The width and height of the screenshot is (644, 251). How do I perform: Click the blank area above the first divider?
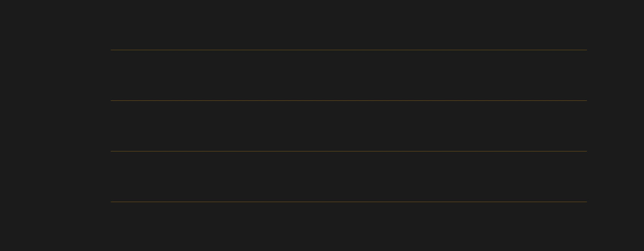click(349, 25)
